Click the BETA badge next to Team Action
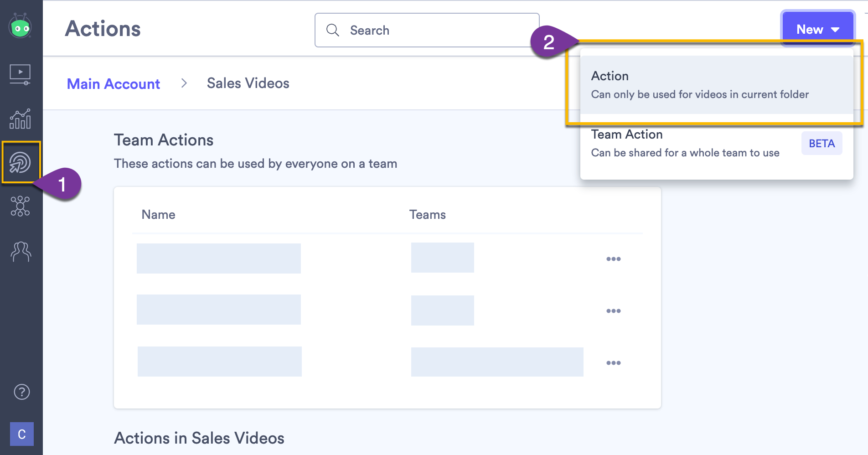The height and width of the screenshot is (455, 868). (821, 143)
